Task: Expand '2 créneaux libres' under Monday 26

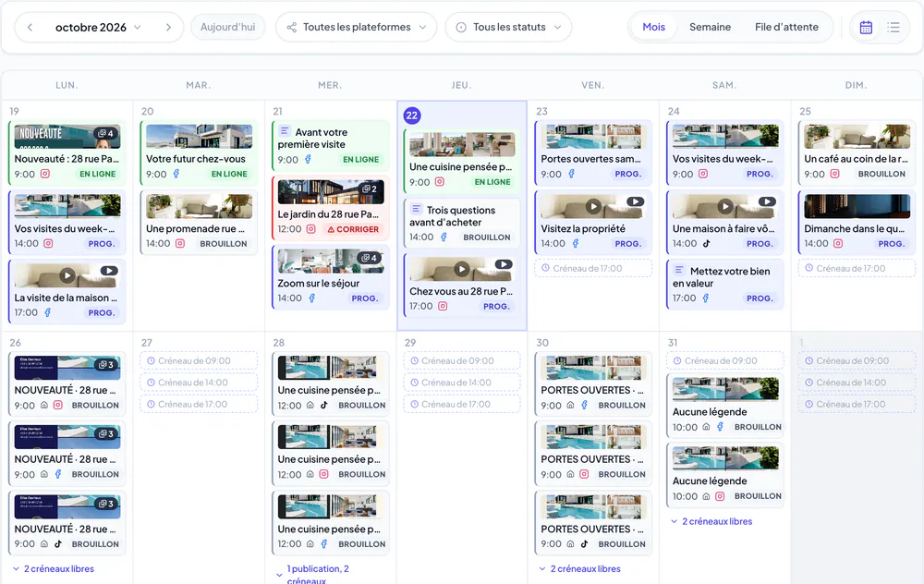Action: [53, 568]
